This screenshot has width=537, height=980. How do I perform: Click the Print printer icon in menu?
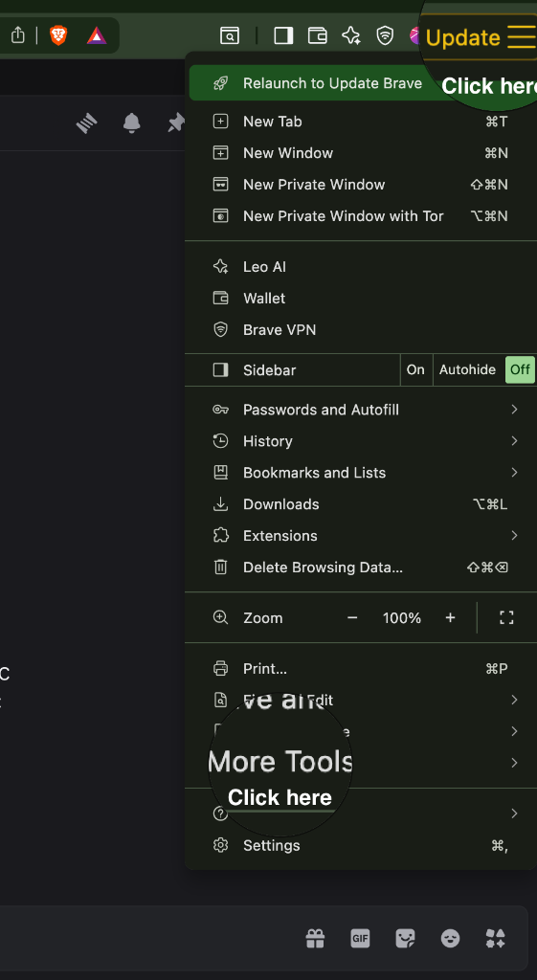pos(221,669)
